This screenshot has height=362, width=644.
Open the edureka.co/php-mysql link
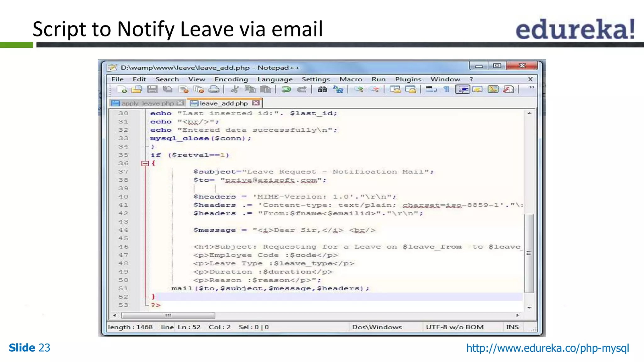tap(547, 348)
